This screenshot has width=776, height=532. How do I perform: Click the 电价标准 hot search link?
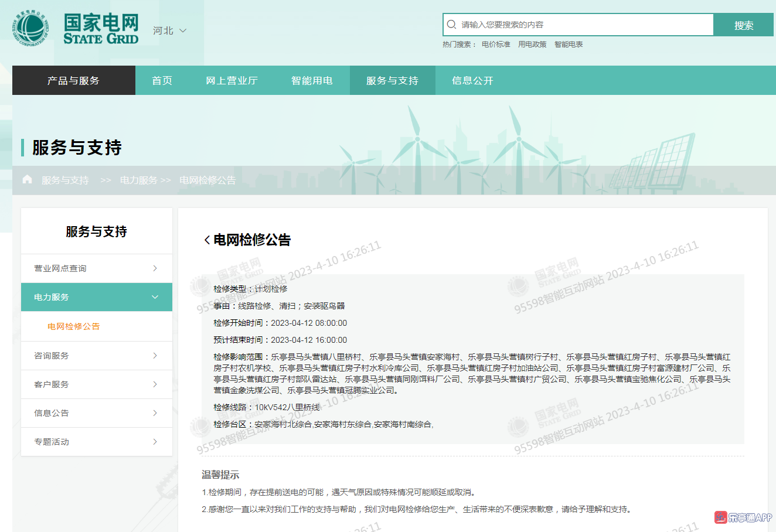click(x=496, y=45)
